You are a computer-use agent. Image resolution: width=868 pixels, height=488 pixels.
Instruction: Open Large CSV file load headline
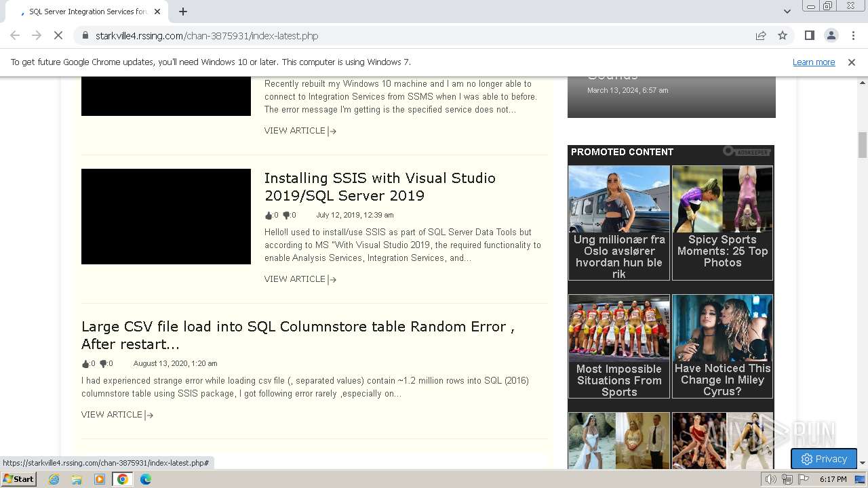pos(298,335)
